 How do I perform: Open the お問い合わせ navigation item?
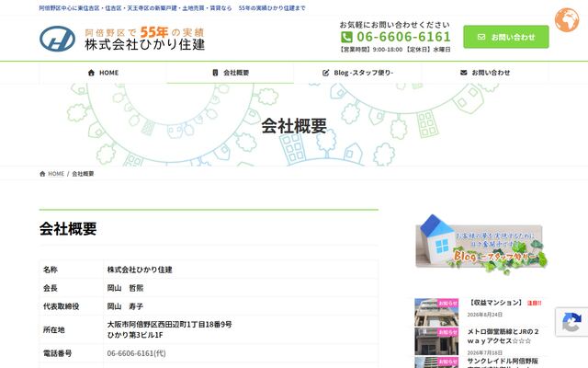click(x=485, y=73)
